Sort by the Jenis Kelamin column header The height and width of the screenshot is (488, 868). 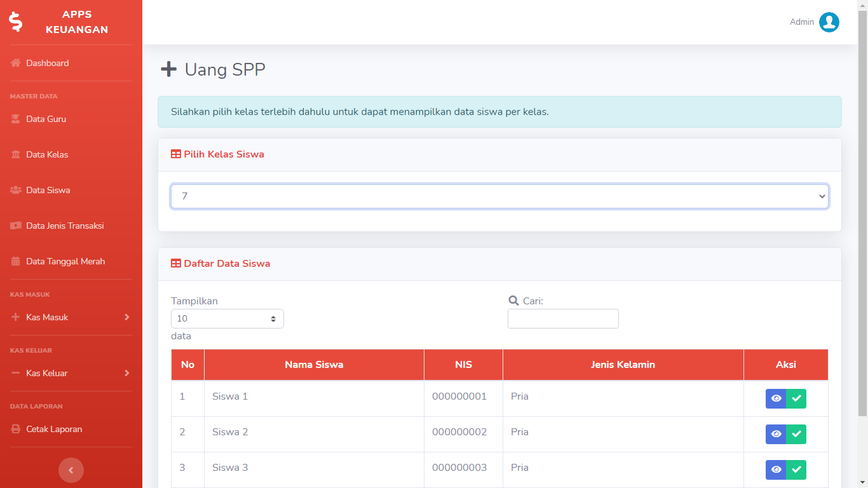[623, 365]
